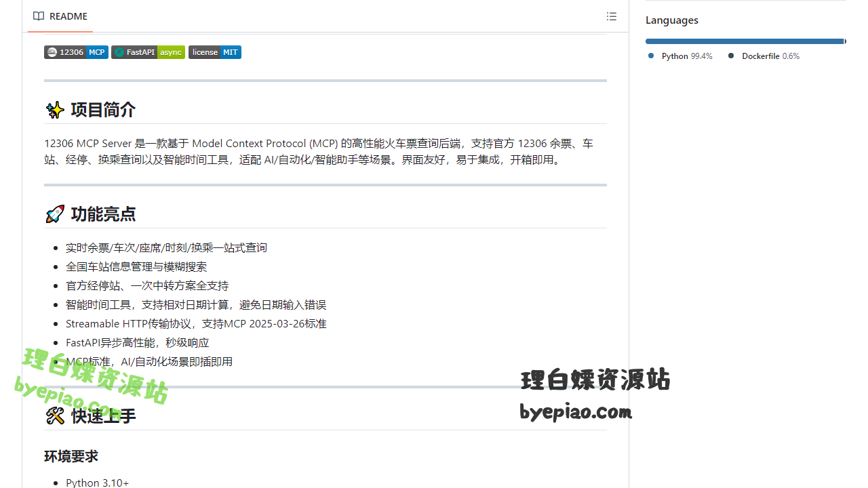Image resolution: width=868 pixels, height=488 pixels.
Task: Click the rocket emoji beside 功能亮点
Action: pos(55,214)
